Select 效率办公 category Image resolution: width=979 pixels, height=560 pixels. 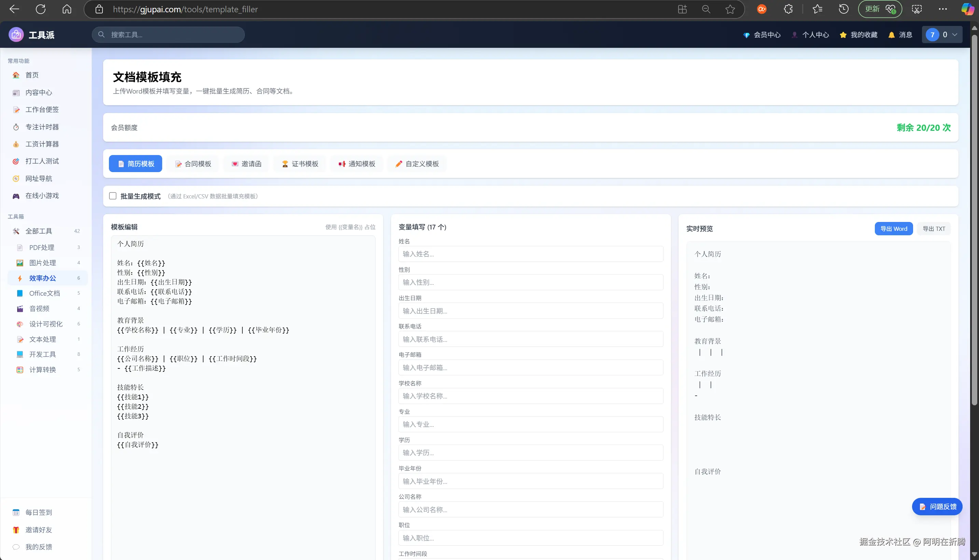tap(48, 278)
